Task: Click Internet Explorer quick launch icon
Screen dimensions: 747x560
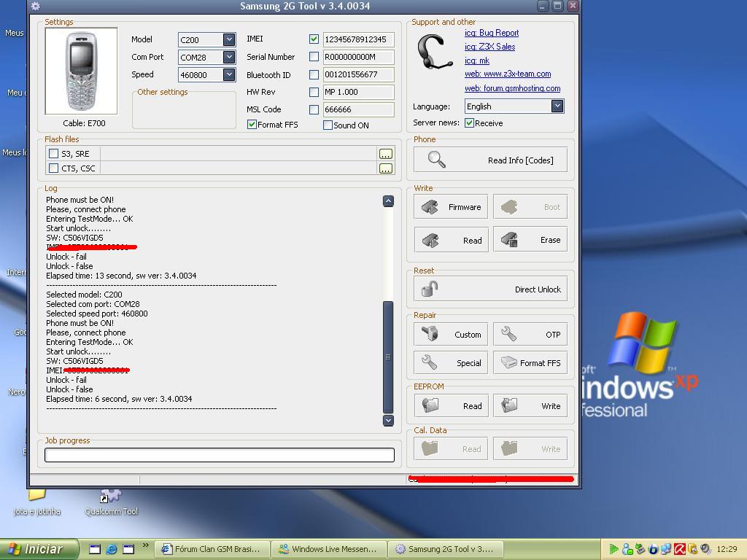Action: click(112, 549)
